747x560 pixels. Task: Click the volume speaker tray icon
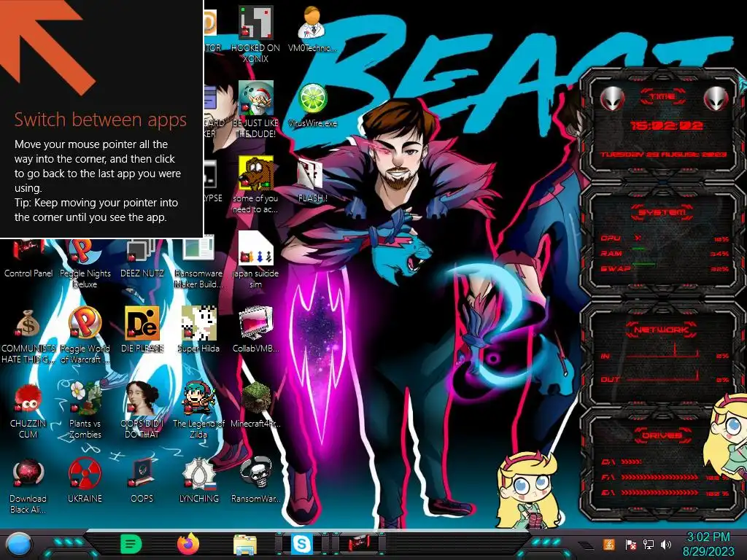point(666,544)
